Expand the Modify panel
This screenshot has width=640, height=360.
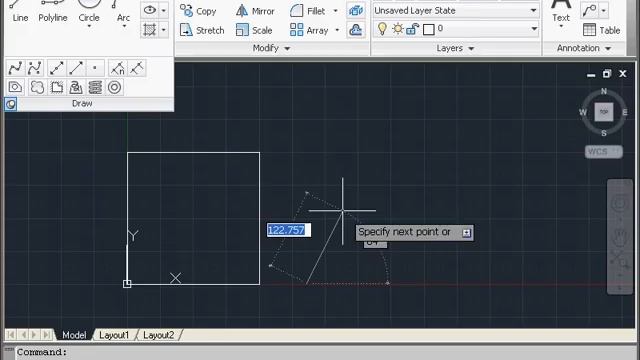[x=271, y=48]
